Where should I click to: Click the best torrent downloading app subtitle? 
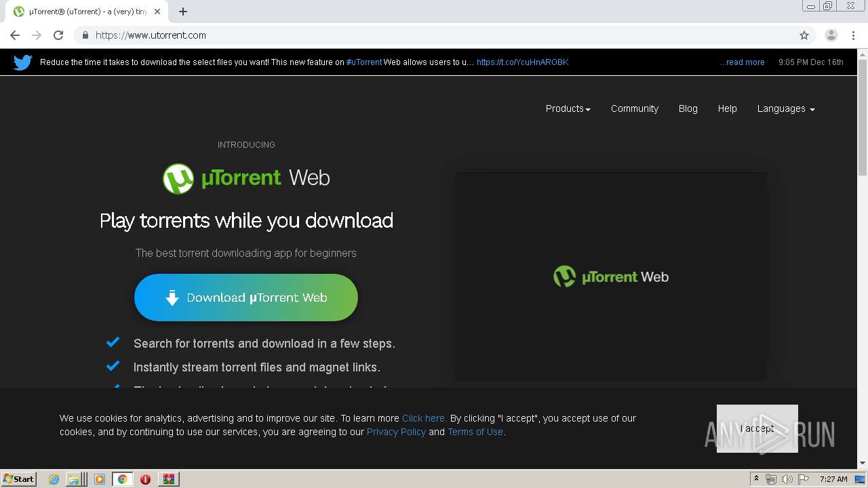pos(245,253)
